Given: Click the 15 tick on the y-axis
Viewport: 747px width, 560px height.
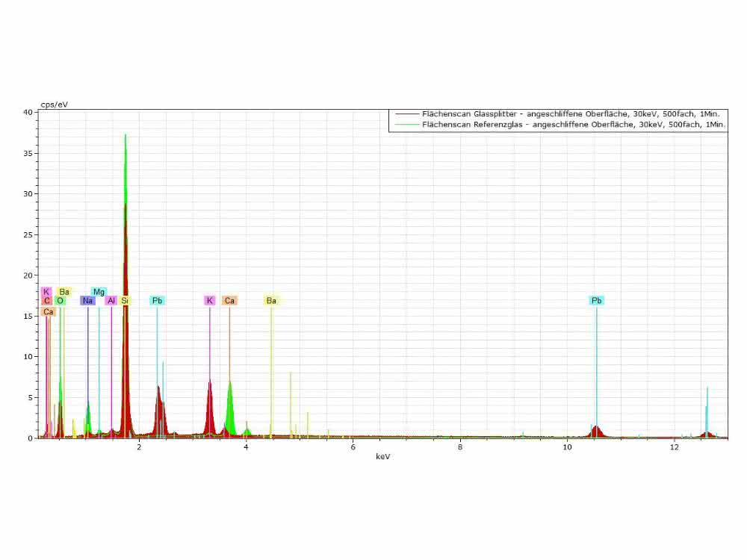Looking at the screenshot, I should pyautogui.click(x=28, y=316).
